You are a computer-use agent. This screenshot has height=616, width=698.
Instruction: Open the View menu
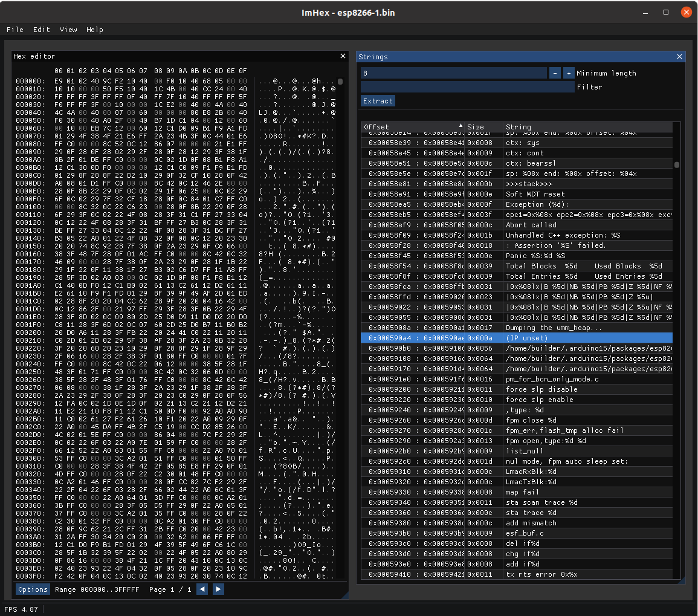tap(68, 30)
